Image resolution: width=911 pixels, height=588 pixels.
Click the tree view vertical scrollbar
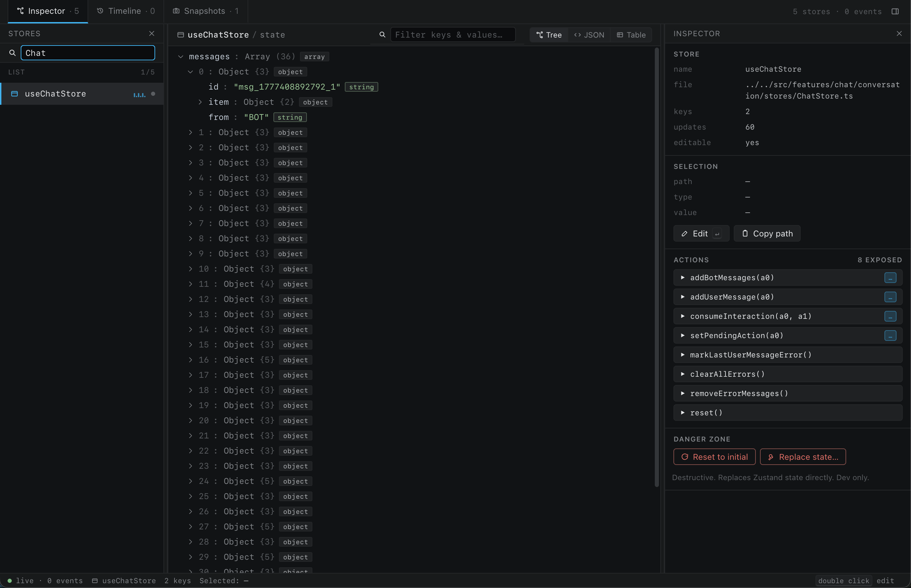[x=657, y=267]
